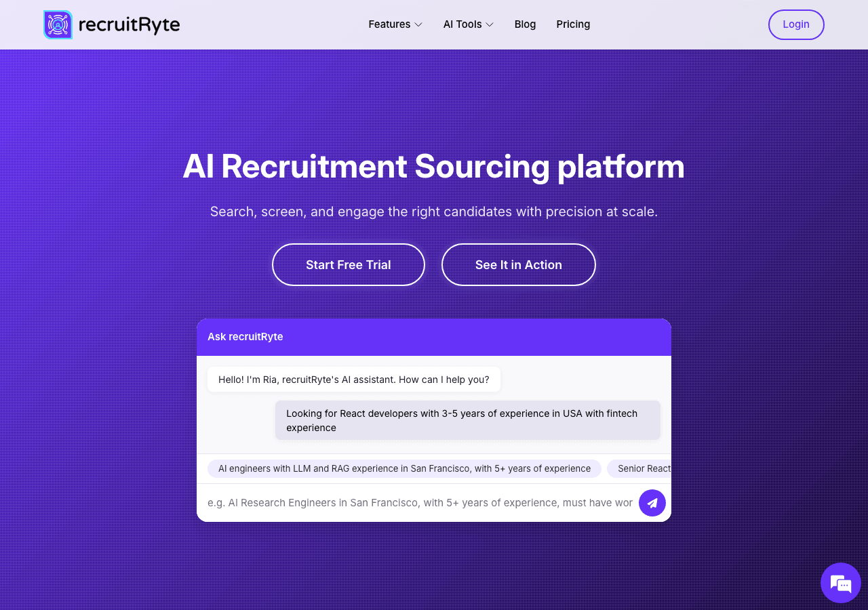The width and height of the screenshot is (868, 610).
Task: Expand the AI Tools dropdown menu
Action: click(469, 24)
